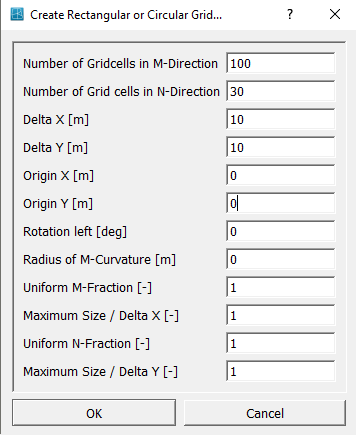The height and width of the screenshot is (435, 364).
Task: Click into the Origin Y [m] field
Action: 281,203
